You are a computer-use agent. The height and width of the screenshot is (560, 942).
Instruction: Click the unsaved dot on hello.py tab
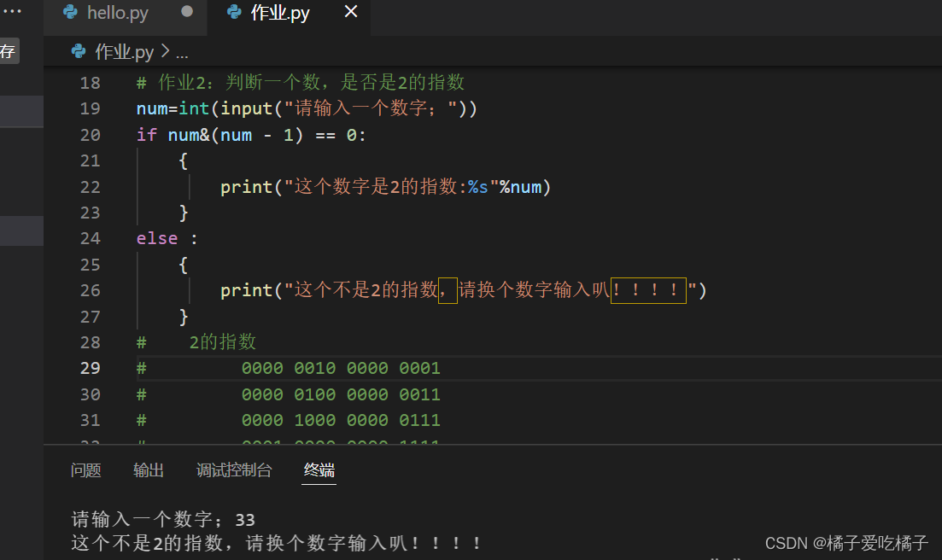coord(187,11)
